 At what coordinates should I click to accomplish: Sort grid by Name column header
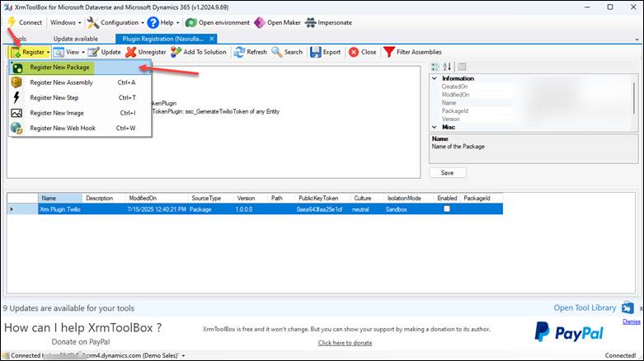coord(60,198)
